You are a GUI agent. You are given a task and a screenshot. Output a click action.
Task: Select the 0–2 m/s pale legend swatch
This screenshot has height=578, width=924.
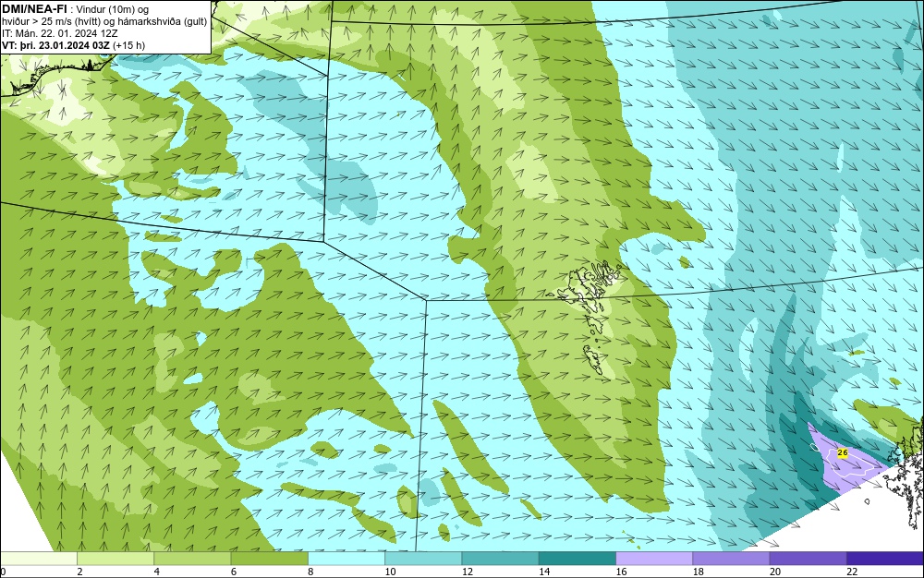[38, 558]
